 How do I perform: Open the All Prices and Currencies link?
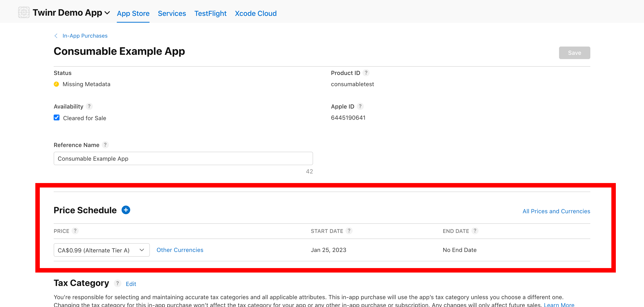click(x=556, y=211)
